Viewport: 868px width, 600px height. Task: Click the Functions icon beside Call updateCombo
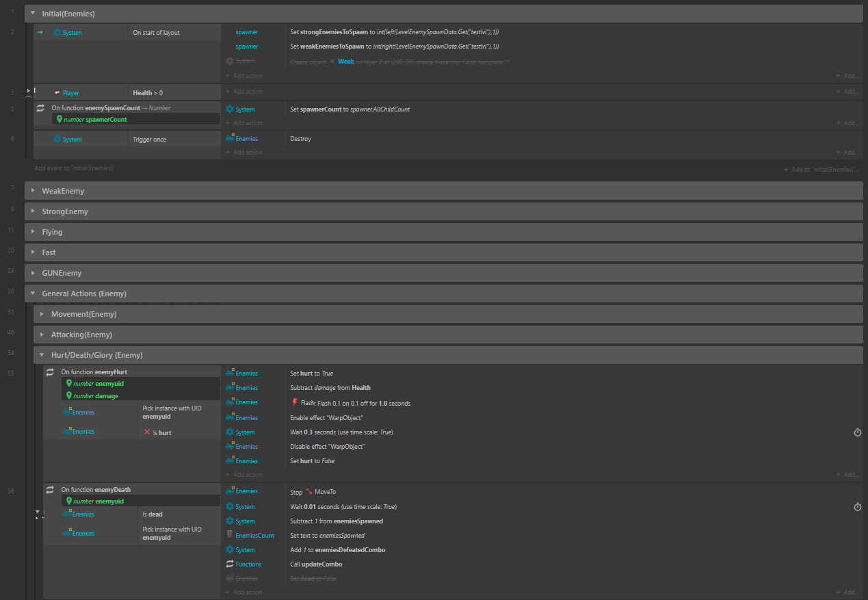(230, 564)
